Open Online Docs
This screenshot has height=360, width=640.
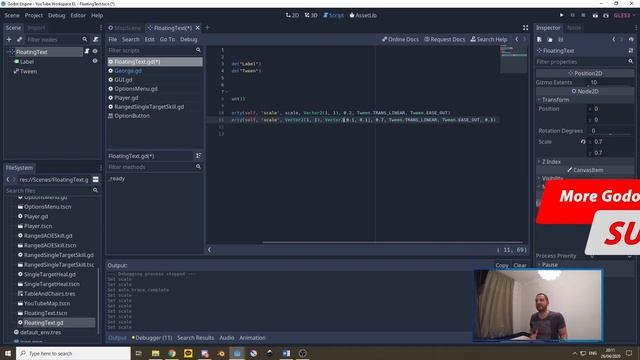pyautogui.click(x=400, y=39)
